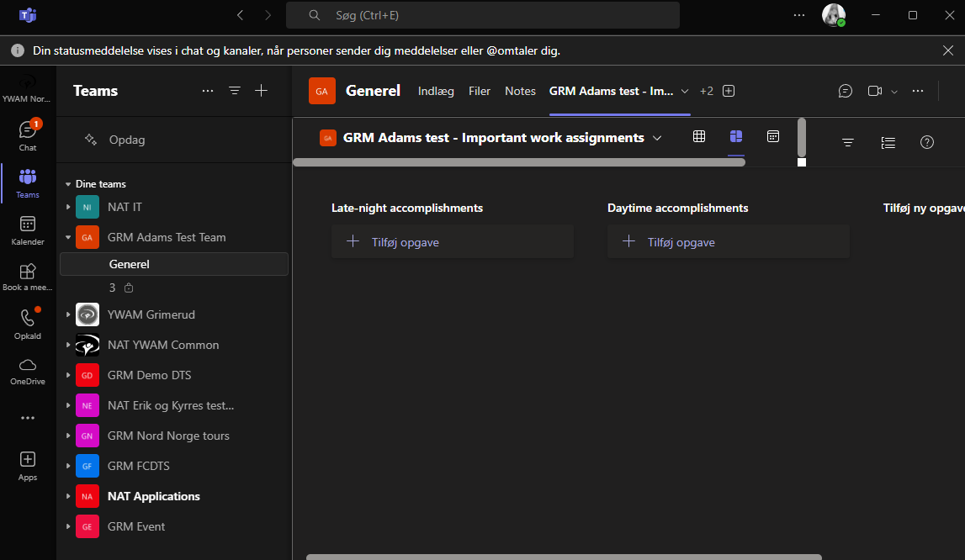Add a new tab to the channel

pyautogui.click(x=729, y=91)
